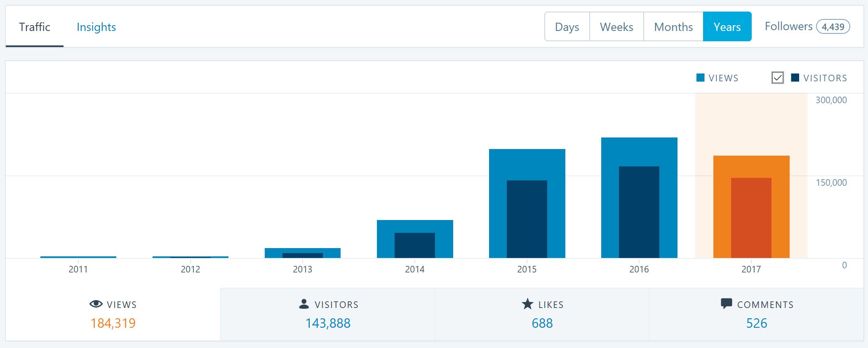This screenshot has height=348, width=868.
Task: Click the 2011 bar in chart
Action: (x=78, y=257)
